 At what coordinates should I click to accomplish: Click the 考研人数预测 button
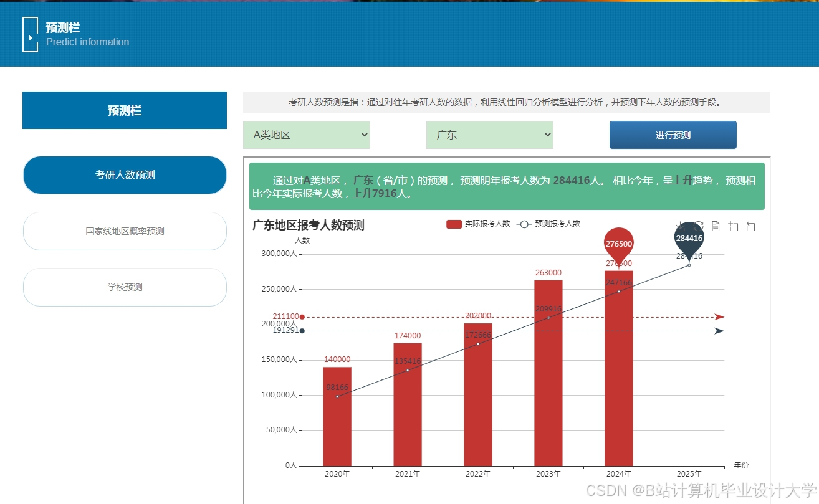point(125,175)
